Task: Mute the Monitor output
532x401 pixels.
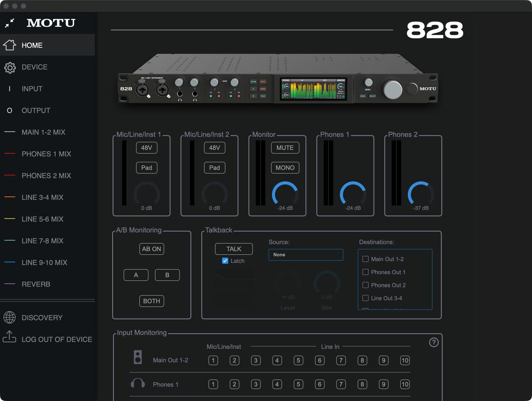Action: tap(285, 148)
